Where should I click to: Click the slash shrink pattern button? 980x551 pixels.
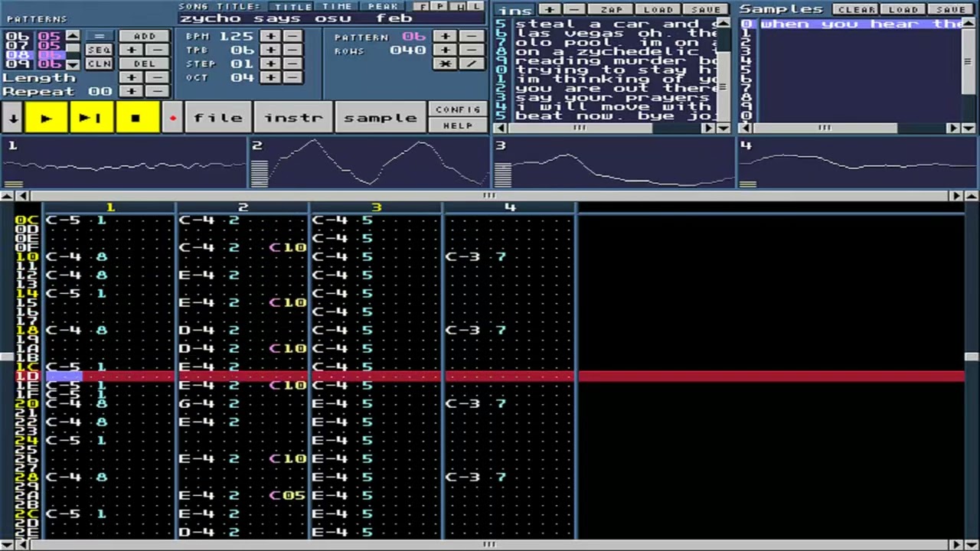(x=472, y=64)
